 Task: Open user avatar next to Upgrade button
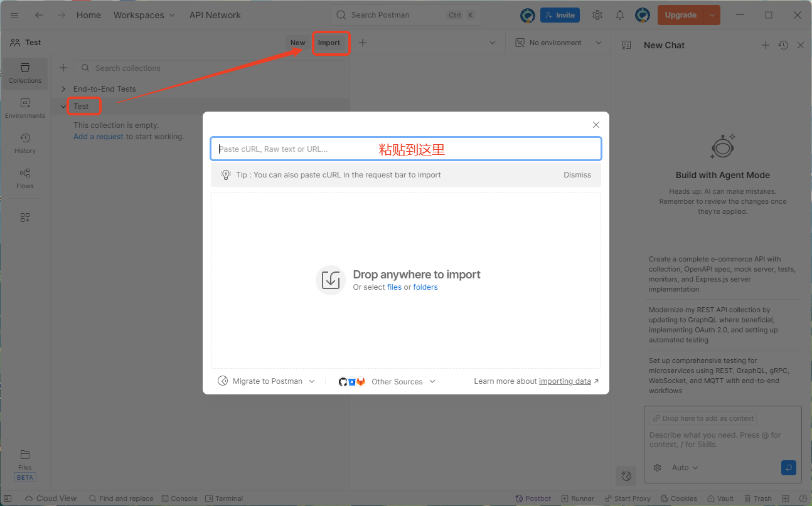pos(642,15)
